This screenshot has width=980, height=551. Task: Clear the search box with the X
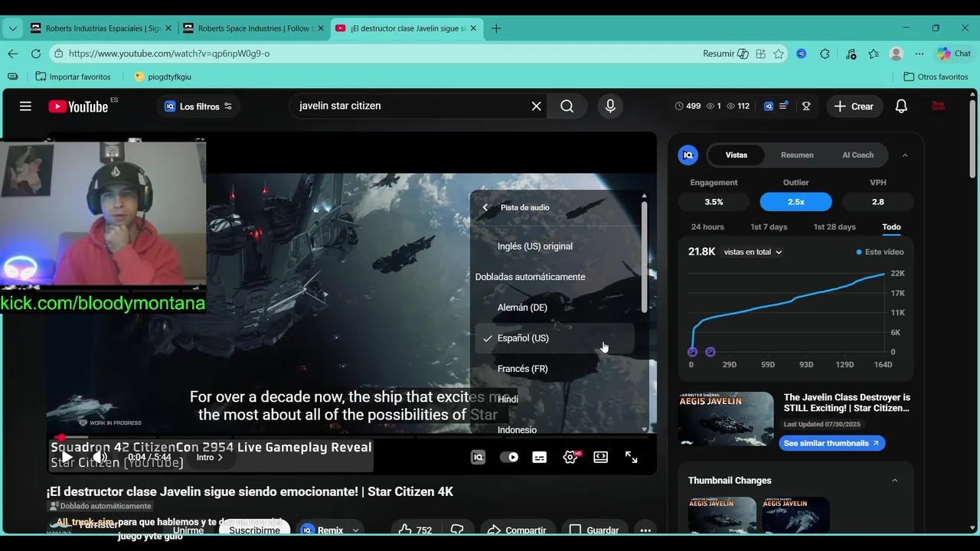(x=537, y=106)
